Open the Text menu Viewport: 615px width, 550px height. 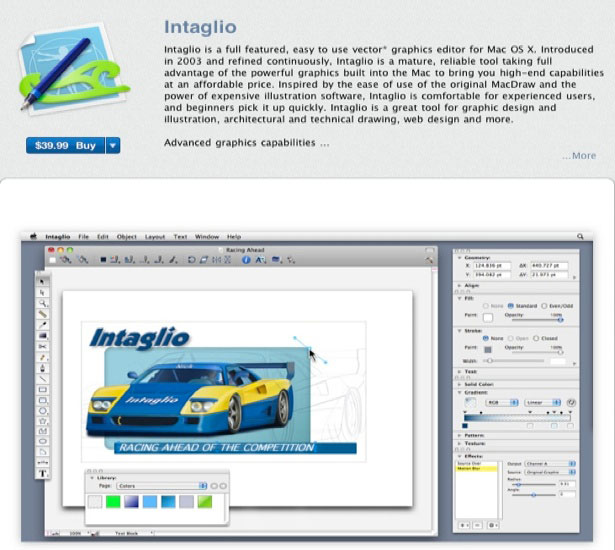pyautogui.click(x=180, y=237)
